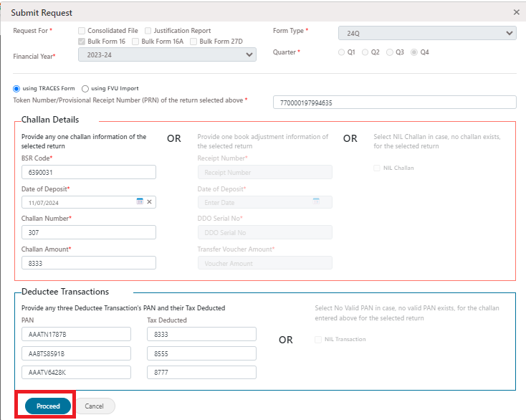526x420 pixels.
Task: Select quarter Q1 radio button
Action: coord(342,52)
